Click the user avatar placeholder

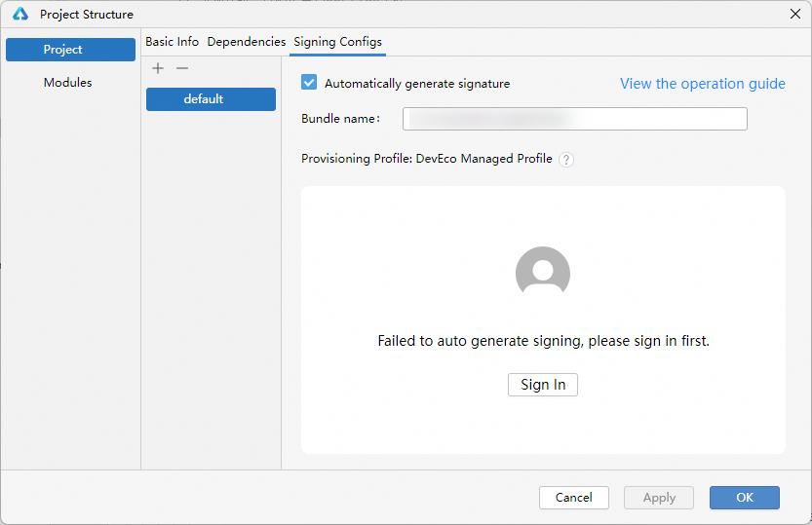(542, 273)
